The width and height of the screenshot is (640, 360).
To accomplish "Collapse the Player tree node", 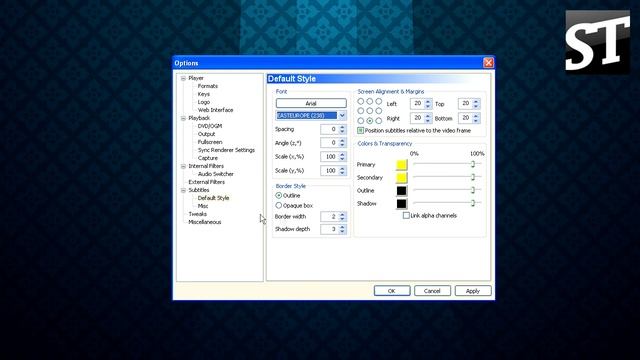I will click(x=183, y=78).
